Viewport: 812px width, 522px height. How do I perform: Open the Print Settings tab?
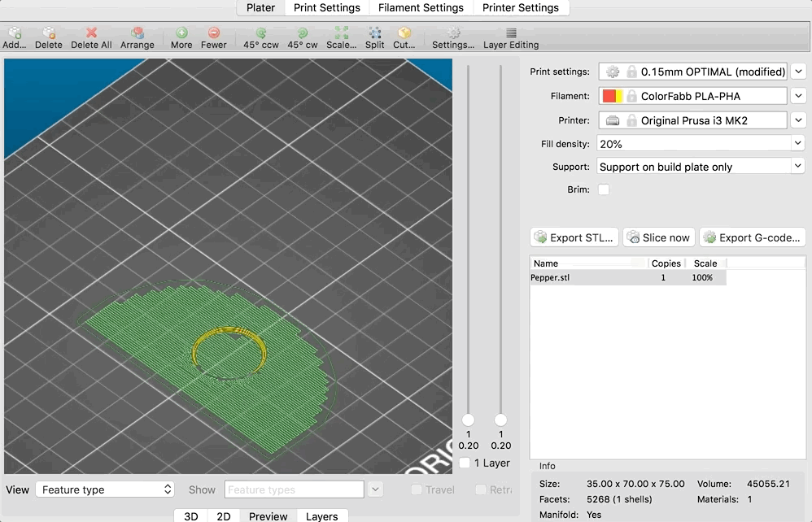[x=327, y=8]
